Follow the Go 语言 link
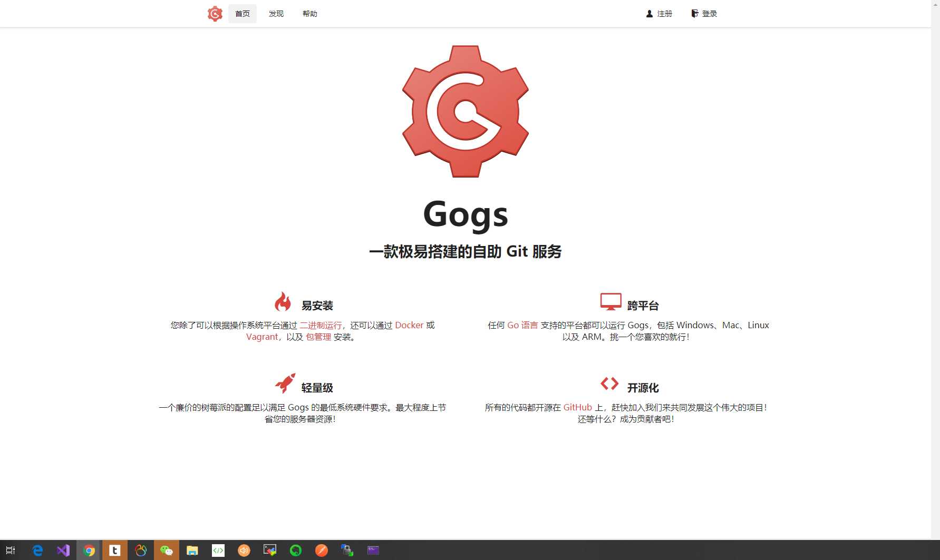This screenshot has width=940, height=560. pos(522,325)
